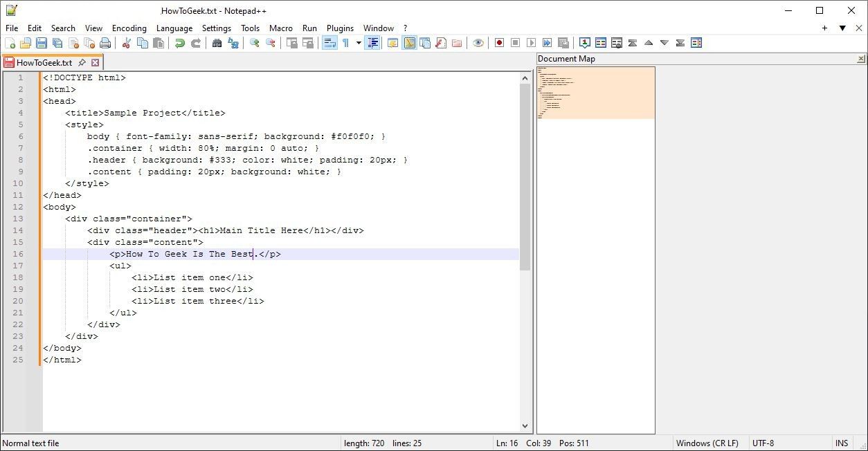Cut text using the scissors icon
This screenshot has width=868, height=451.
(x=127, y=43)
